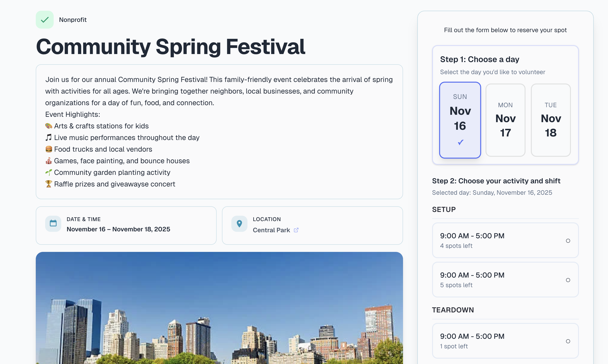
Task: Click the checkmark inside the Nov 16 card
Action: 460,142
